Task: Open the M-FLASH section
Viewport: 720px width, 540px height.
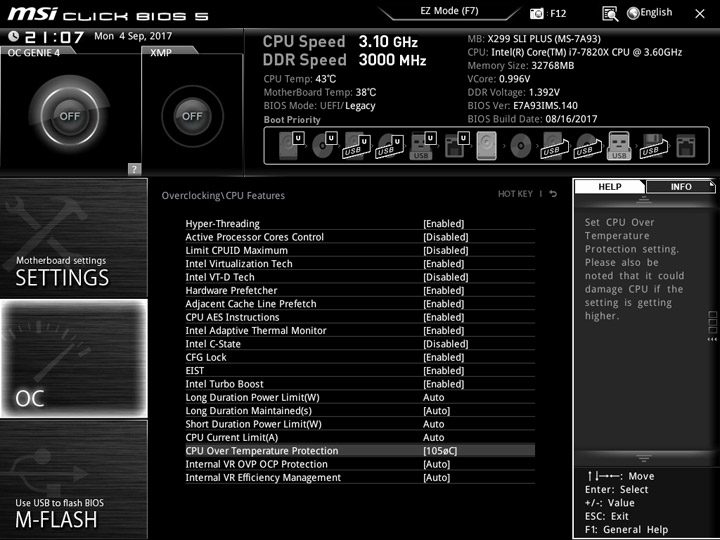Action: coord(74,479)
